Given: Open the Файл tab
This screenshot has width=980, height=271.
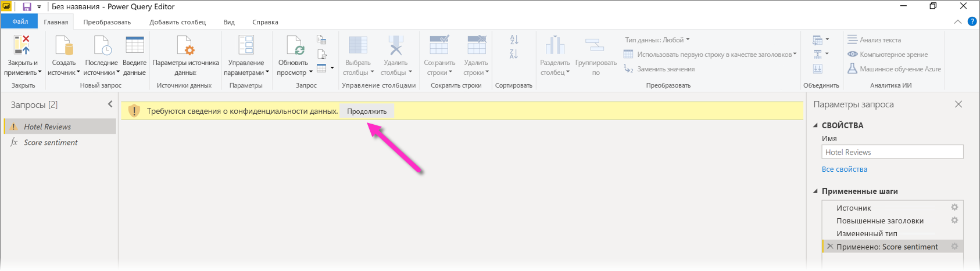Looking at the screenshot, I should [20, 21].
